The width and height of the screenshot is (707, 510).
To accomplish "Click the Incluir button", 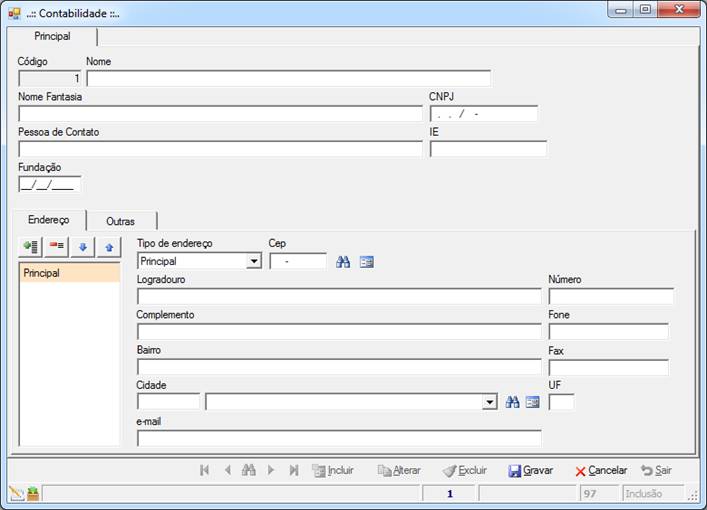I will 333,470.
